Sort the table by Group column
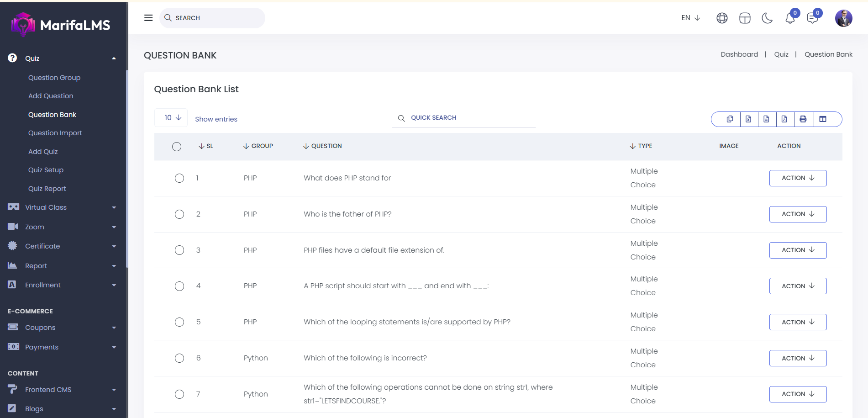Image resolution: width=868 pixels, height=418 pixels. point(258,146)
